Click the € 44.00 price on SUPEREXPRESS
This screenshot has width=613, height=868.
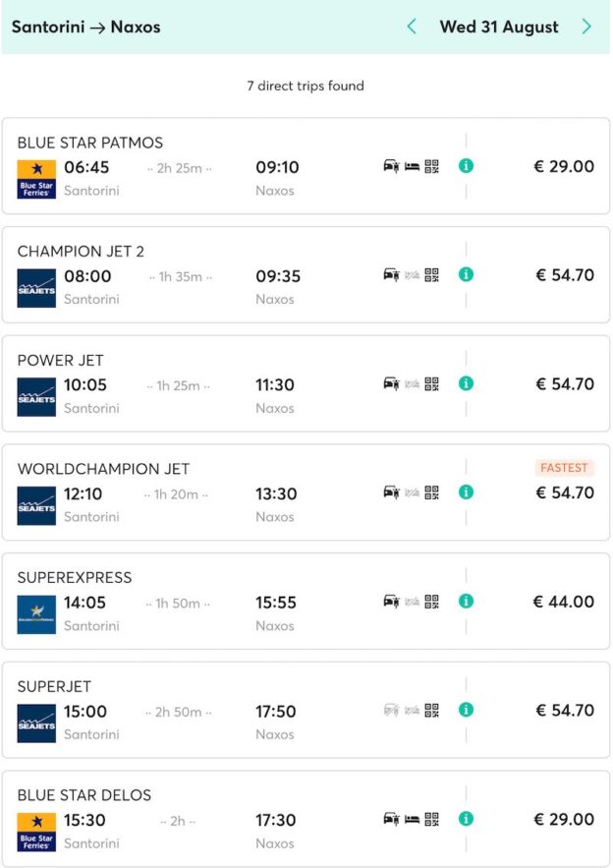[x=563, y=602]
